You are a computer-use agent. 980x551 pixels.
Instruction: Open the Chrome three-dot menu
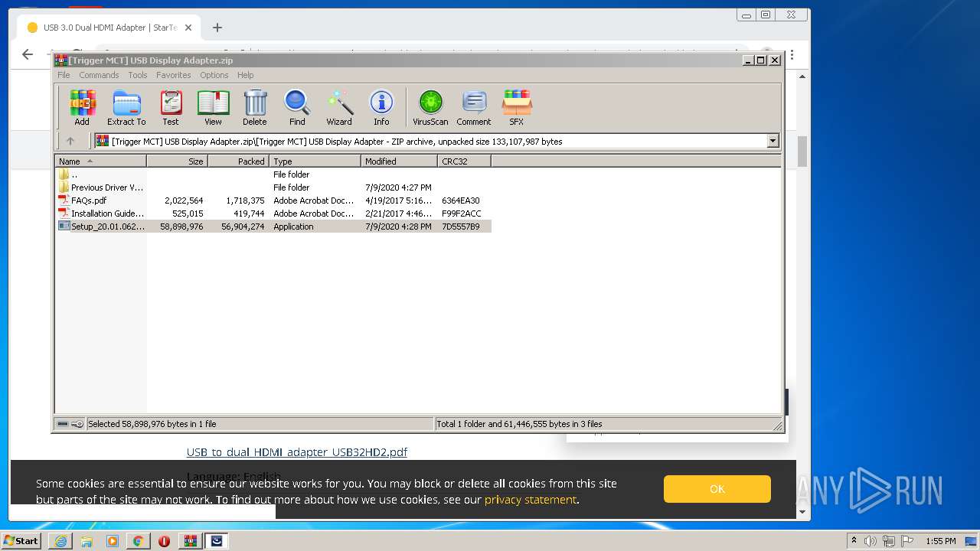[792, 55]
